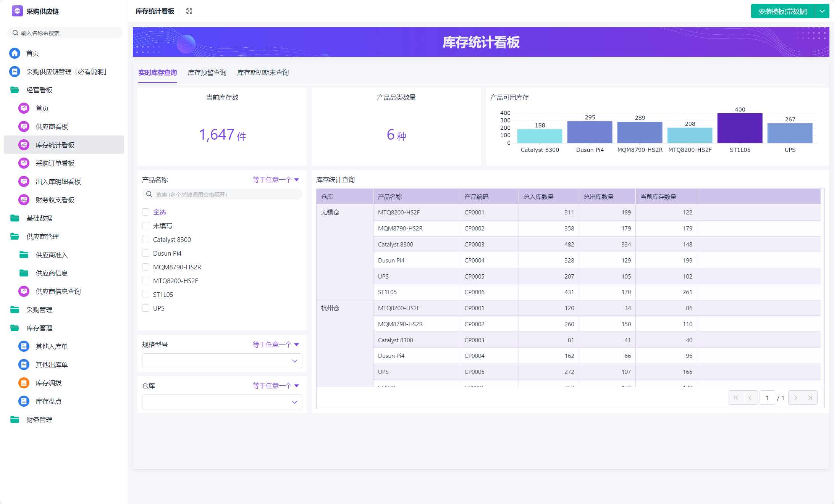This screenshot has width=834, height=504.
Task: Go to last page in table pagination
Action: [x=810, y=398]
